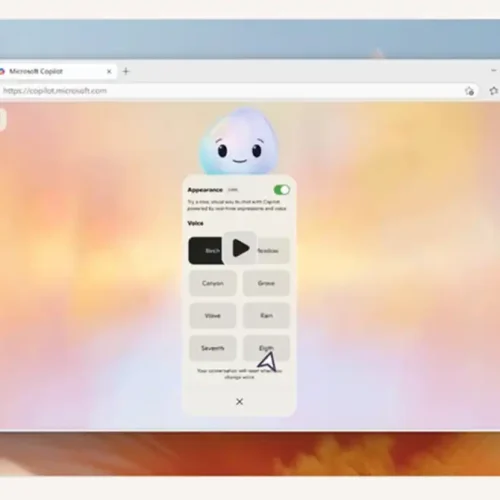Screen dimensions: 500x500
Task: Select the Seventh voice option
Action: (213, 348)
